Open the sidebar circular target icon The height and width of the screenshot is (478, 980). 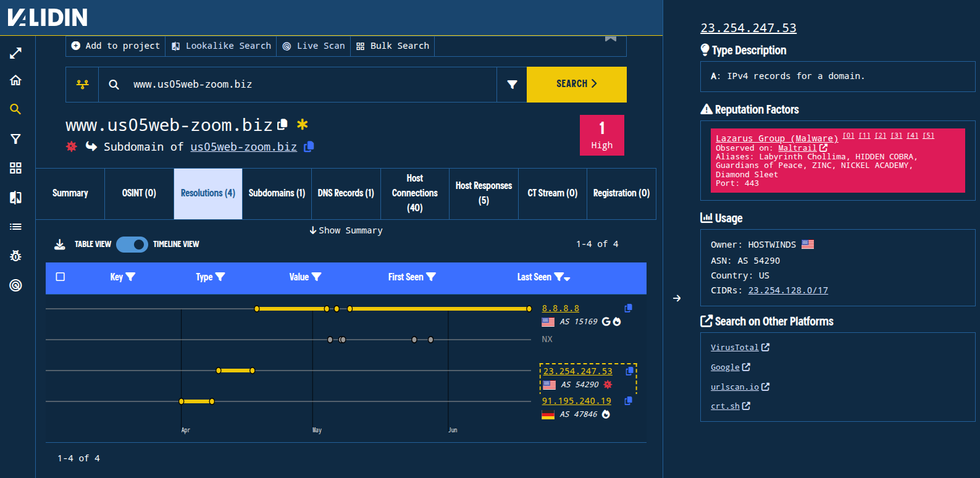(15, 285)
